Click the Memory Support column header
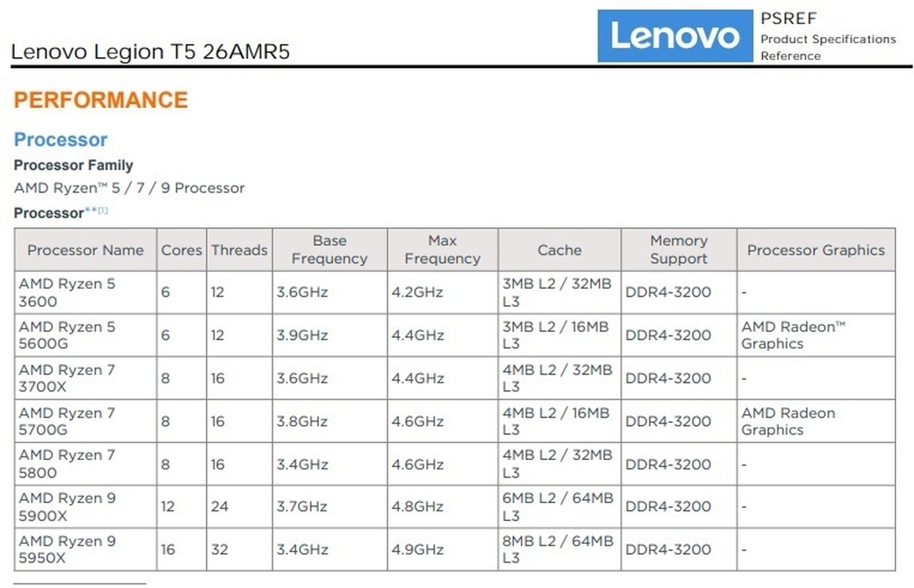This screenshot has height=588, width=914. tap(678, 250)
